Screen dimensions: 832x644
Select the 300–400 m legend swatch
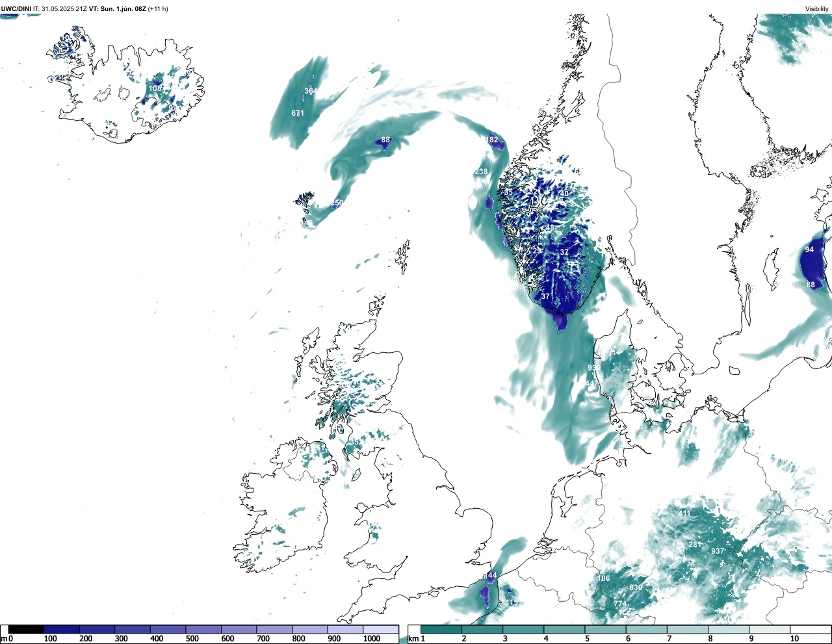click(x=133, y=629)
